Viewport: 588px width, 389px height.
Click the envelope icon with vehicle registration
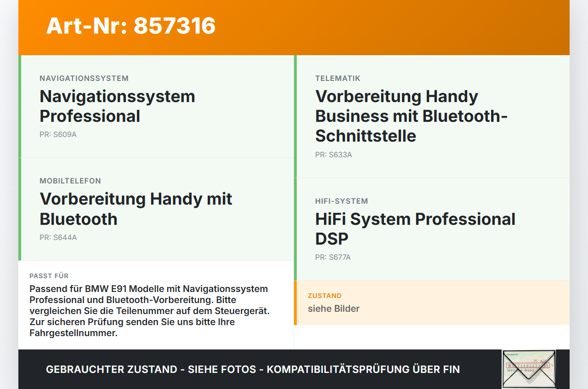tap(529, 369)
